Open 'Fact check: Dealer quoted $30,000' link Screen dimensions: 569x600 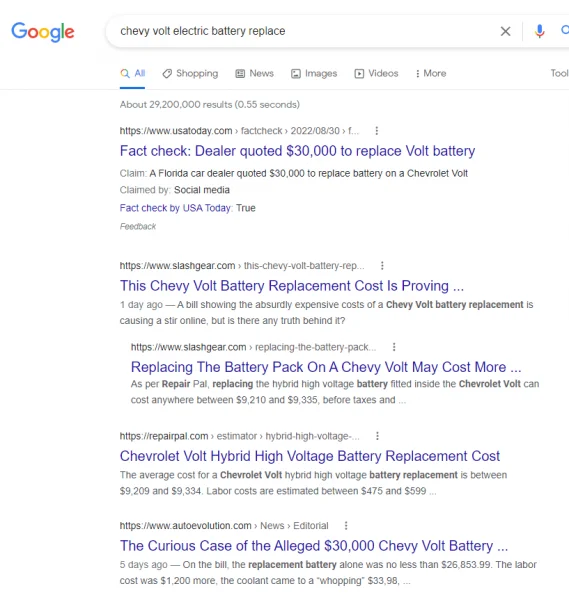coord(297,151)
